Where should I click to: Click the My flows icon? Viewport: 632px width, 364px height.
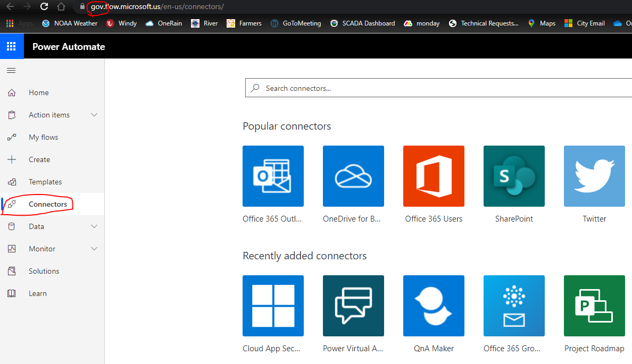click(x=12, y=137)
